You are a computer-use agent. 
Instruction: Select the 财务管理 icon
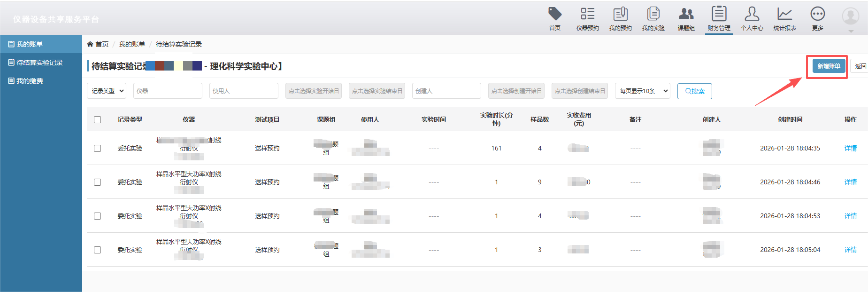click(719, 14)
